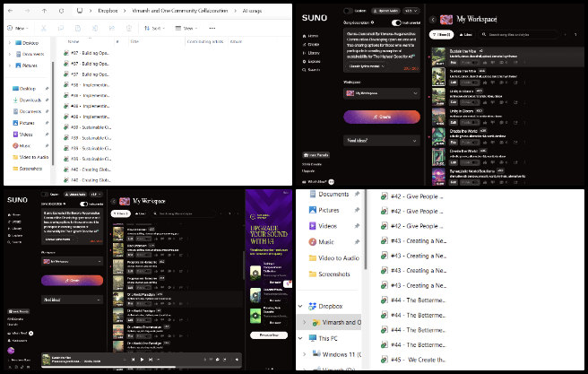Image resolution: width=588 pixels, height=374 pixels.
Task: Play the track in the Suno player bar
Action: coord(142,360)
